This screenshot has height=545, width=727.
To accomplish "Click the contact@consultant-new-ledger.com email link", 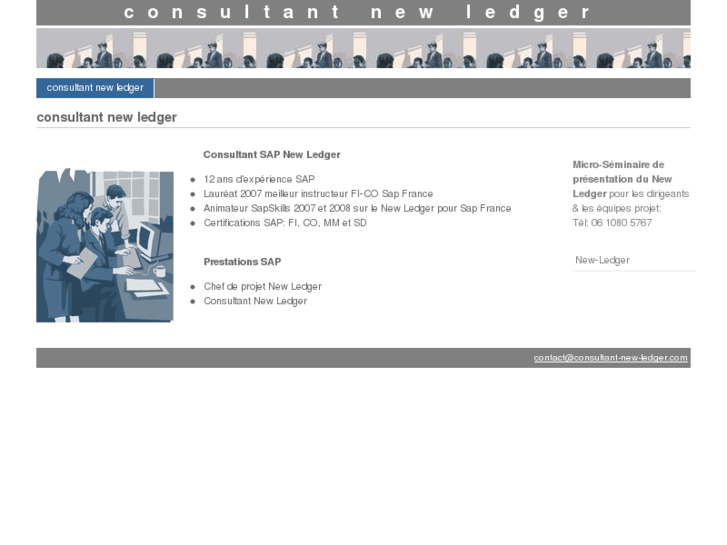I will point(610,358).
